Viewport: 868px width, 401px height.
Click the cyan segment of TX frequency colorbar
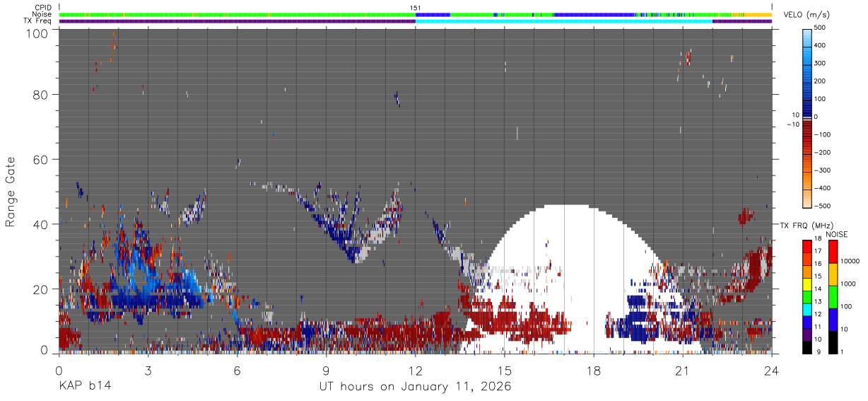point(807,310)
